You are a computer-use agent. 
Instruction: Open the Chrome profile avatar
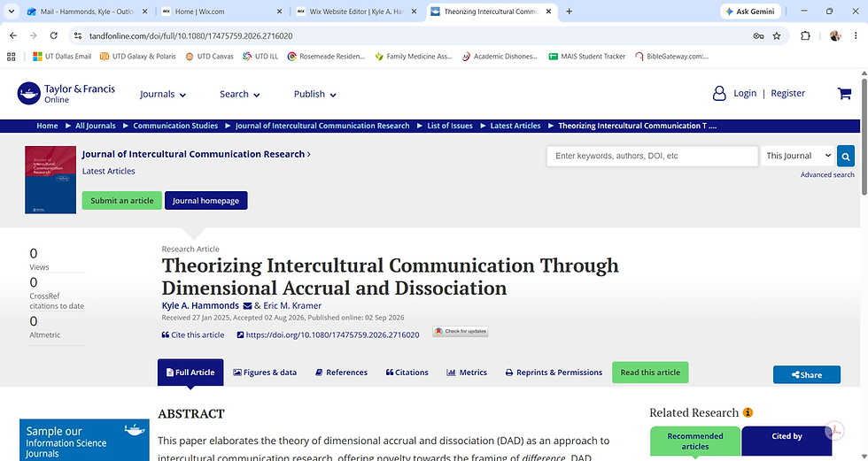pos(834,35)
